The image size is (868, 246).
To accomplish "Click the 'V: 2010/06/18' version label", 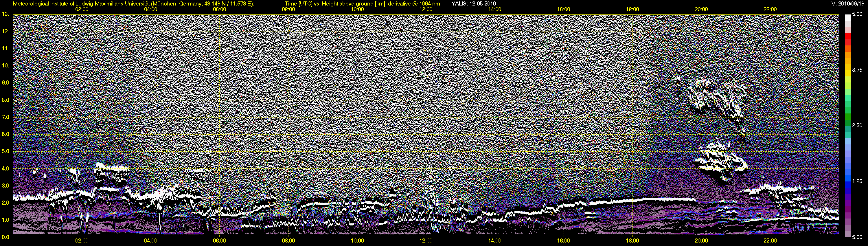I will pyautogui.click(x=848, y=4).
